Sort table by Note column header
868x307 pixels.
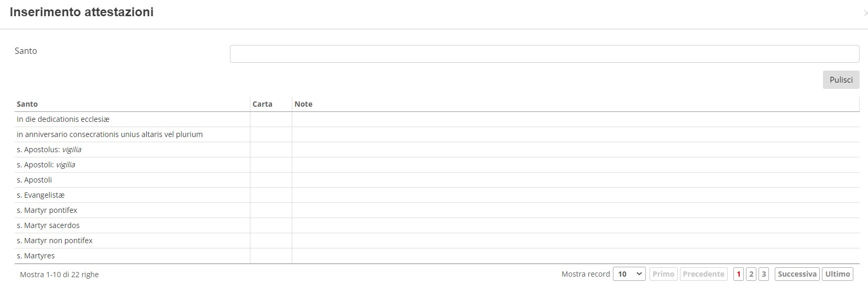(x=303, y=104)
